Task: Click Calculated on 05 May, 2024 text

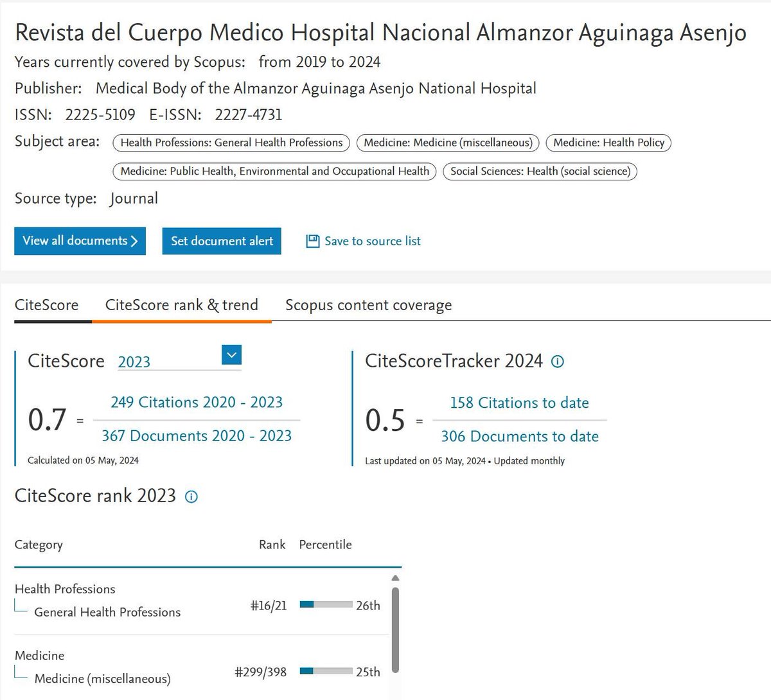Action: tap(83, 460)
